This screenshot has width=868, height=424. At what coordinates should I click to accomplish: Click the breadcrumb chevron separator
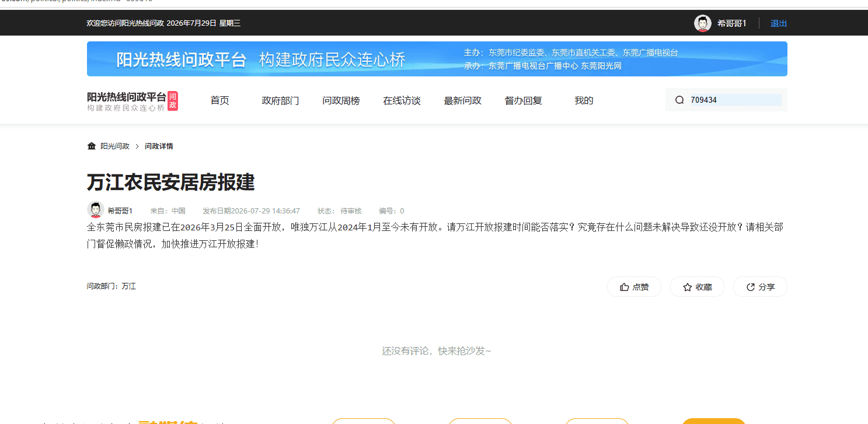point(137,146)
